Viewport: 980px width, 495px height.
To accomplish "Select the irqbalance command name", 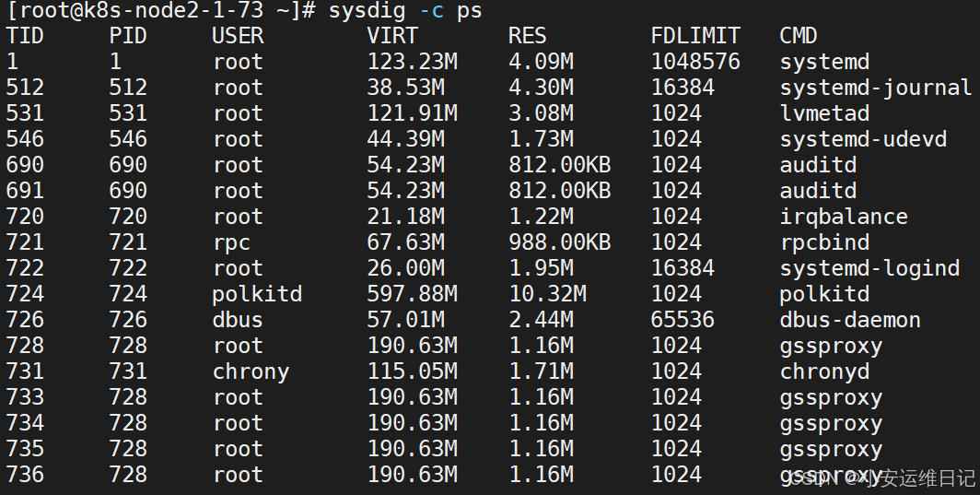I will coord(844,217).
